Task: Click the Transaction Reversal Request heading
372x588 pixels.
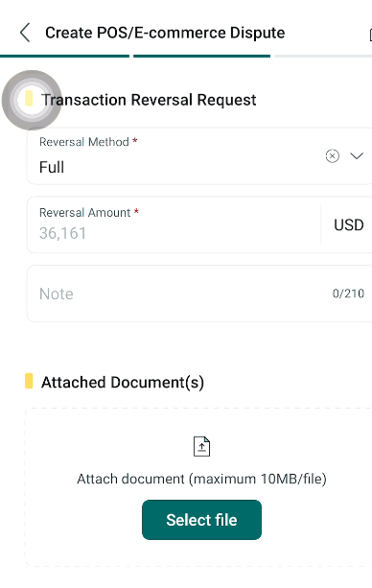Action: 149,100
